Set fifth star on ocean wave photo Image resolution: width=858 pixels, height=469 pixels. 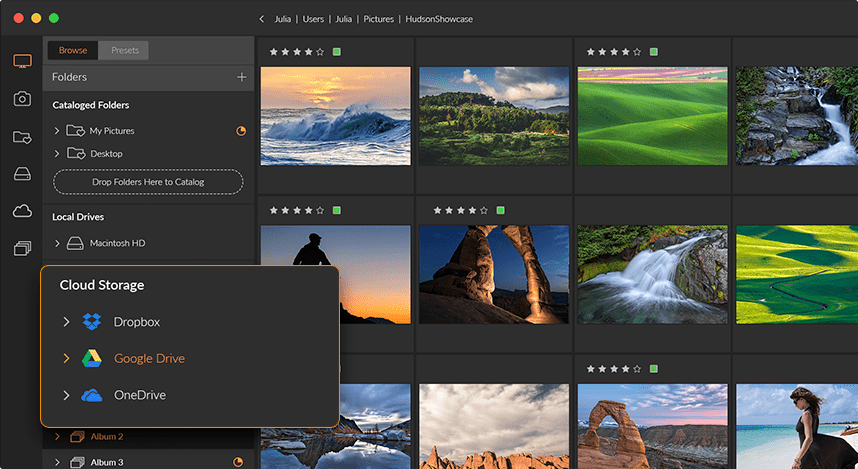320,52
